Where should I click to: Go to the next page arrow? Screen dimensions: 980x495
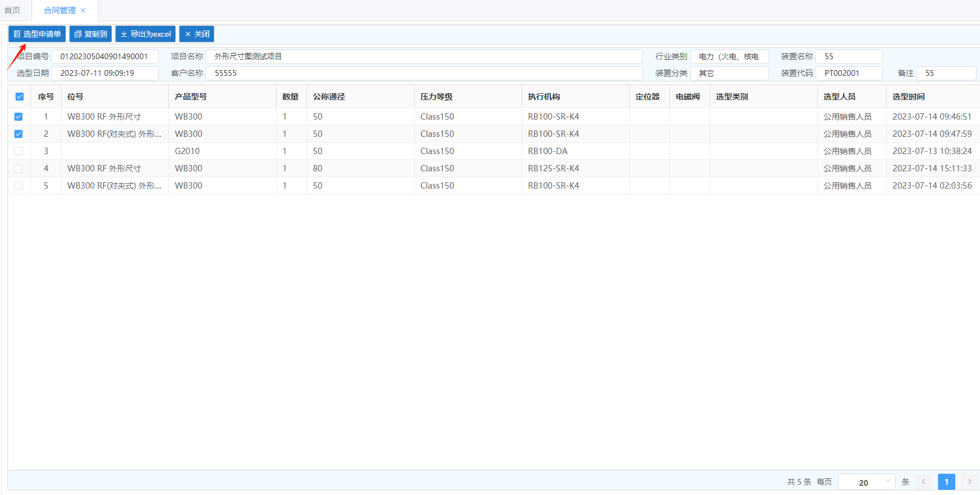pos(969,482)
